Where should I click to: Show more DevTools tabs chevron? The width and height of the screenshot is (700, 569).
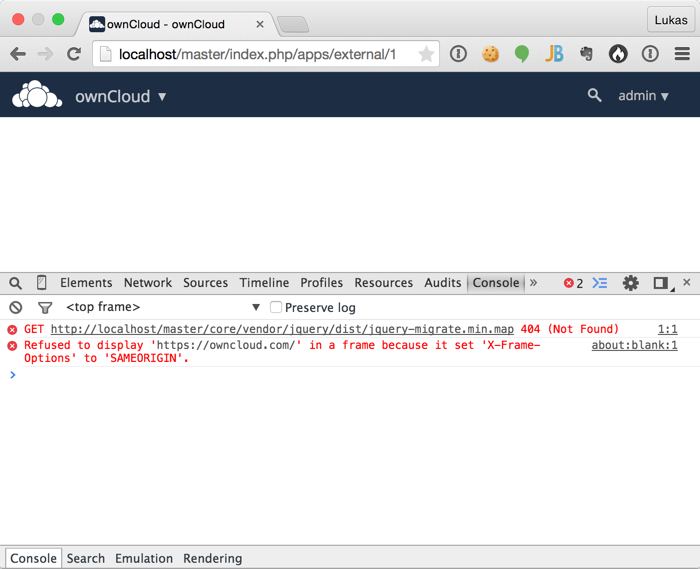533,283
